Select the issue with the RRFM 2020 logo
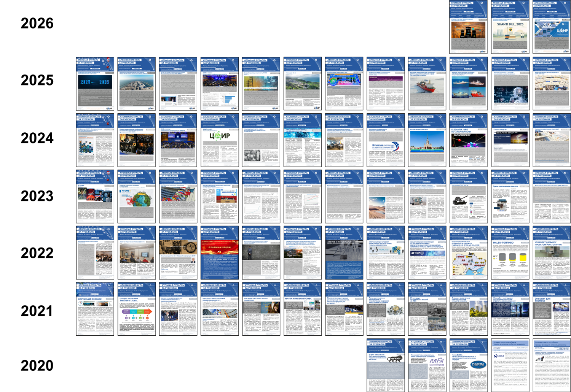 [x=427, y=365]
